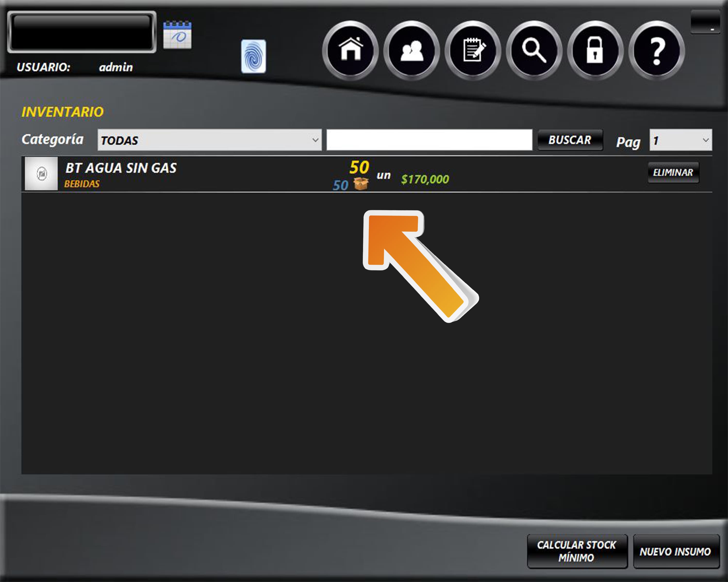Screen dimensions: 728x582
Task: Select the BT AGUA SIN GAS item
Action: 121,168
